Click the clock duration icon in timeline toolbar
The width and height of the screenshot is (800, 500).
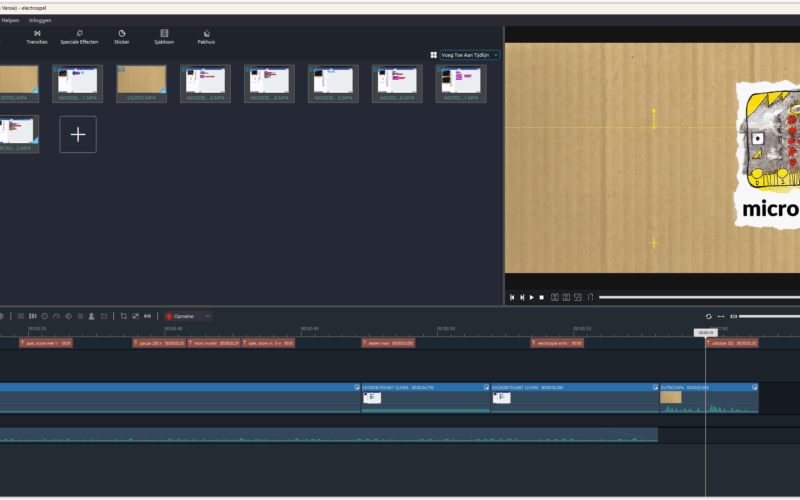(x=44, y=316)
